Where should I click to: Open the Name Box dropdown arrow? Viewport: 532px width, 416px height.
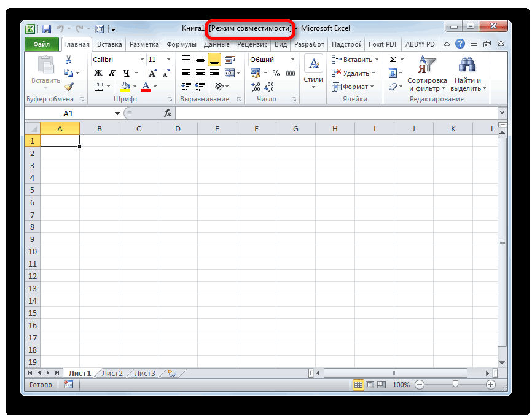pos(117,114)
